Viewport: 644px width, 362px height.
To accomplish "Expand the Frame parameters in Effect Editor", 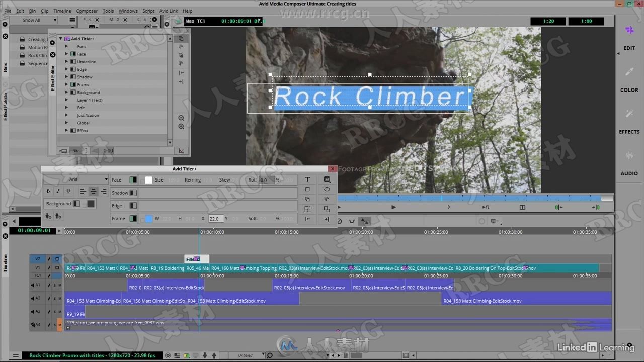I will coord(66,84).
